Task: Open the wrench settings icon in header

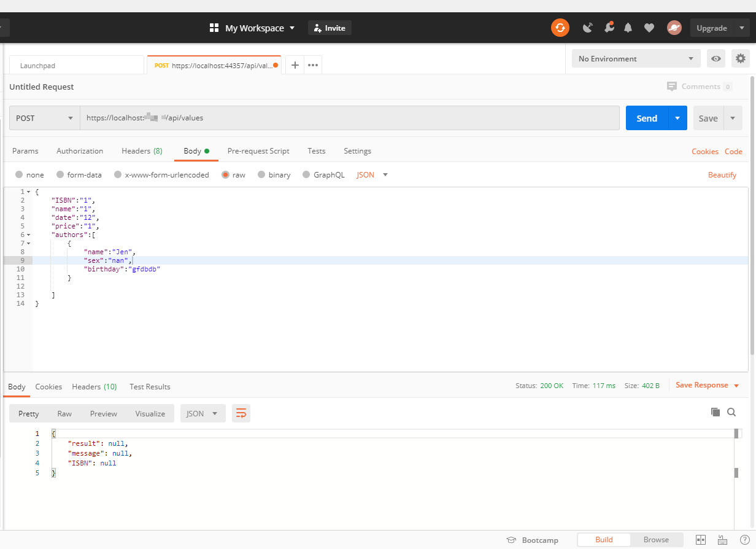Action: click(x=609, y=28)
